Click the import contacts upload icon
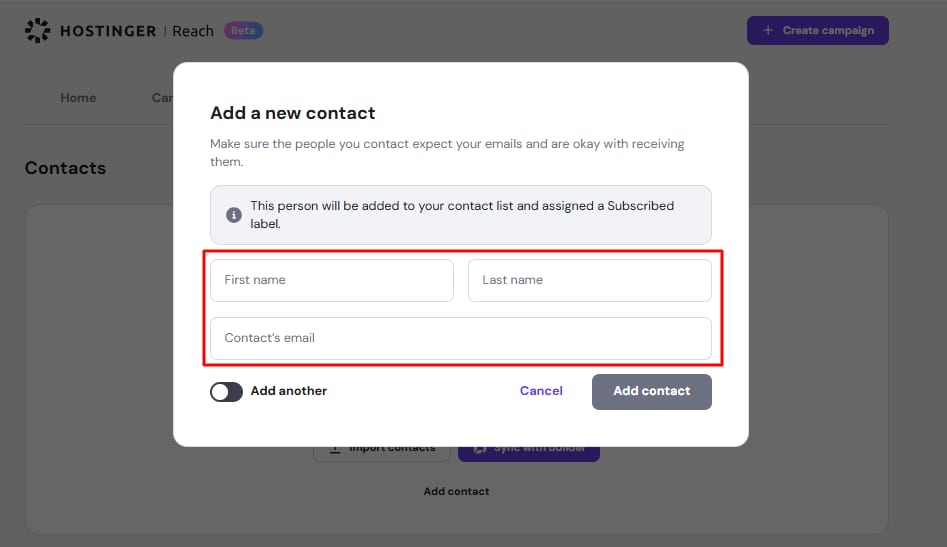Image resolution: width=947 pixels, height=547 pixels. click(335, 450)
